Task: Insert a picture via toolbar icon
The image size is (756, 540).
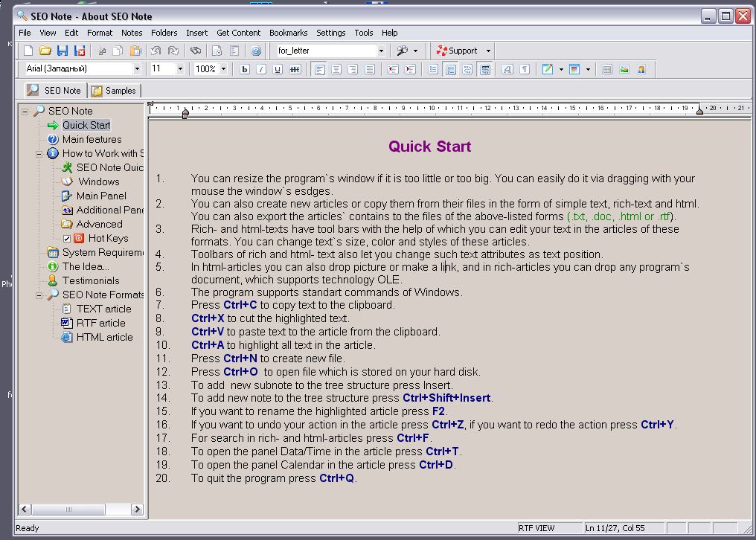Action: 624,69
